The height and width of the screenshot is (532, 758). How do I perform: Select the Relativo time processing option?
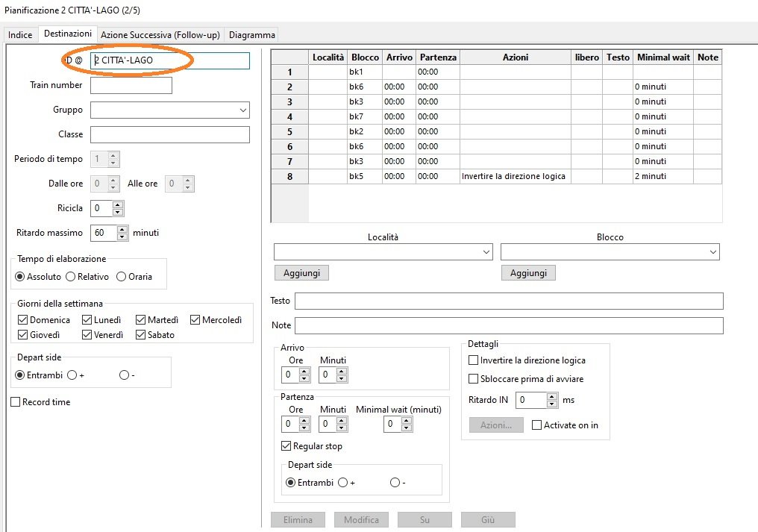coord(70,277)
